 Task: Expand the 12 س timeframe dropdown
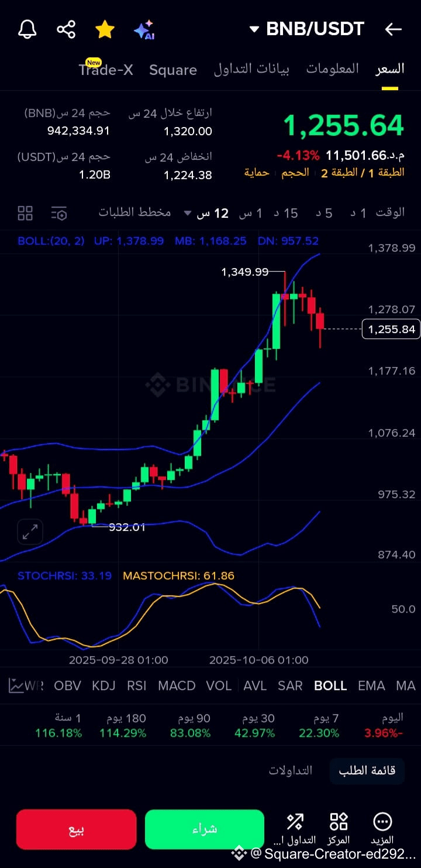pos(206,213)
